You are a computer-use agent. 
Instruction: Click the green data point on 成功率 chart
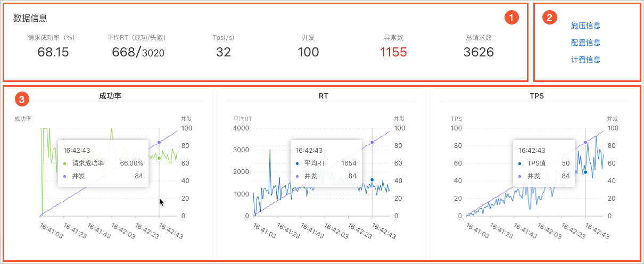point(159,158)
